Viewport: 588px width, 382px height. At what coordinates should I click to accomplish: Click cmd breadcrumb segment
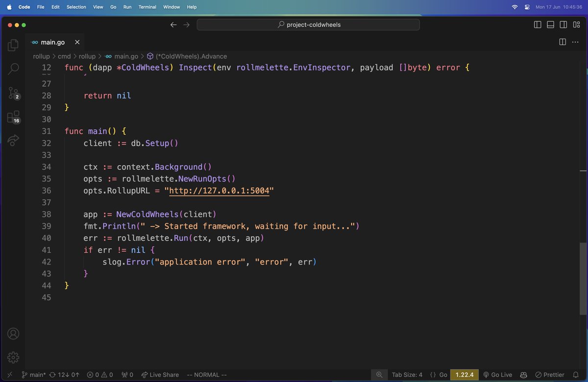64,56
